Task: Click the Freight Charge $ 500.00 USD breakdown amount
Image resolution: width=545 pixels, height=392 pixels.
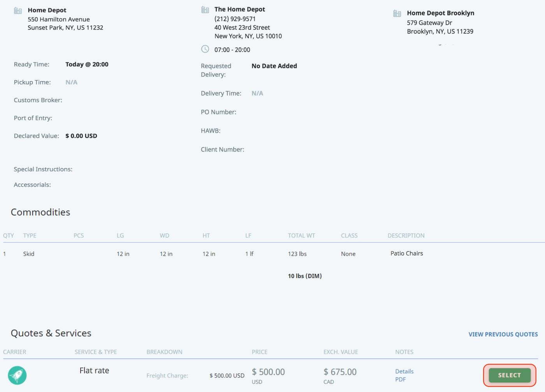Action: (227, 376)
